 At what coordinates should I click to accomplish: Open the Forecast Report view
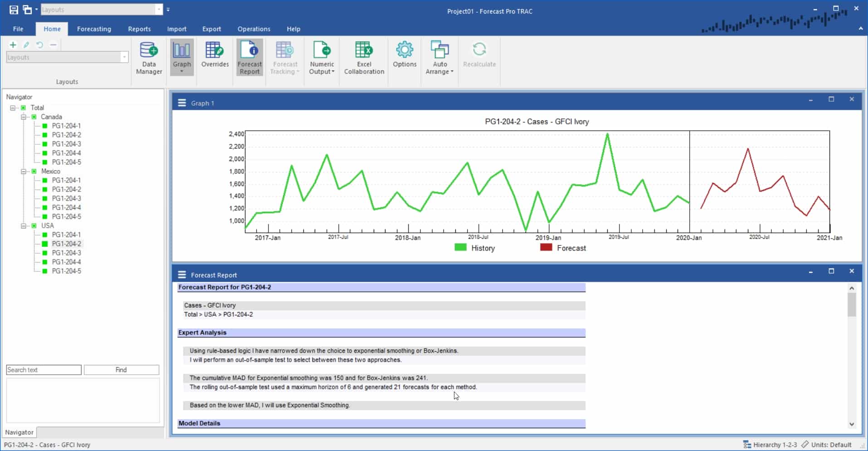coord(249,58)
